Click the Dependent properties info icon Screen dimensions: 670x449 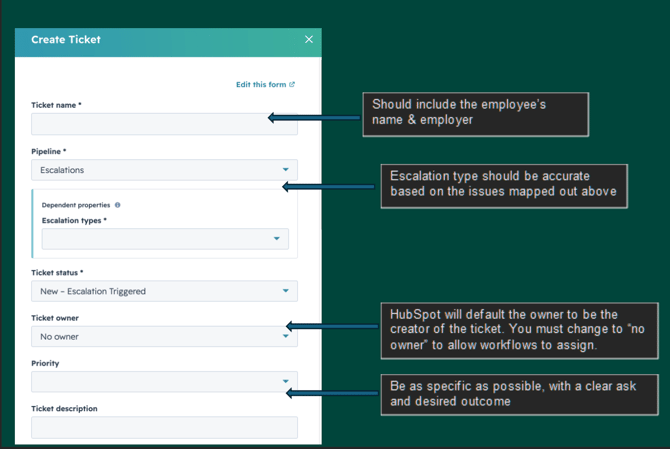click(x=118, y=205)
